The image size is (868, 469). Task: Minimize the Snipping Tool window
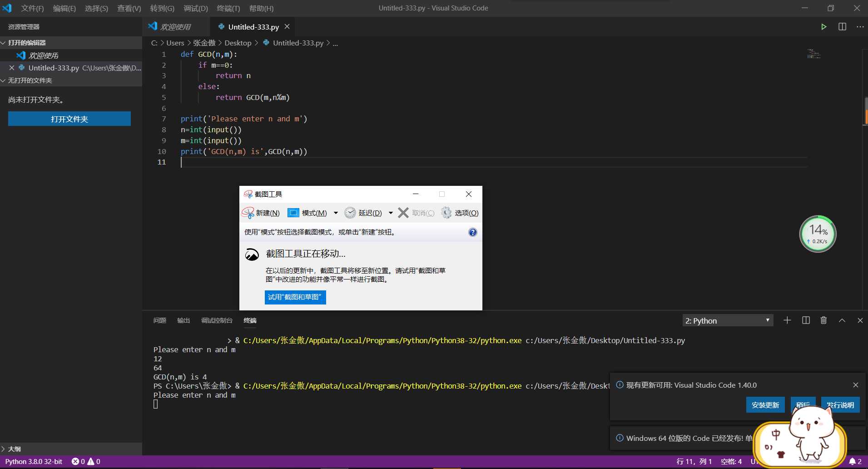pyautogui.click(x=416, y=194)
